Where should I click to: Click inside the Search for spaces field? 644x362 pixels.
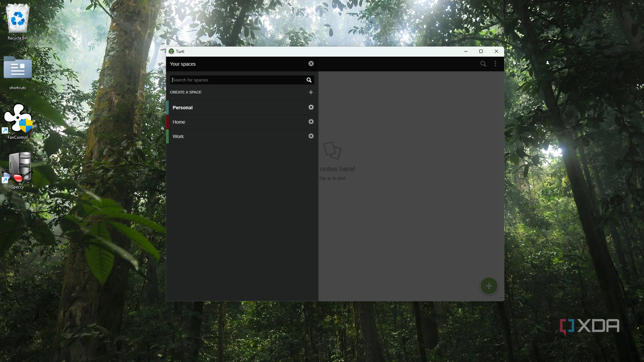click(x=234, y=80)
